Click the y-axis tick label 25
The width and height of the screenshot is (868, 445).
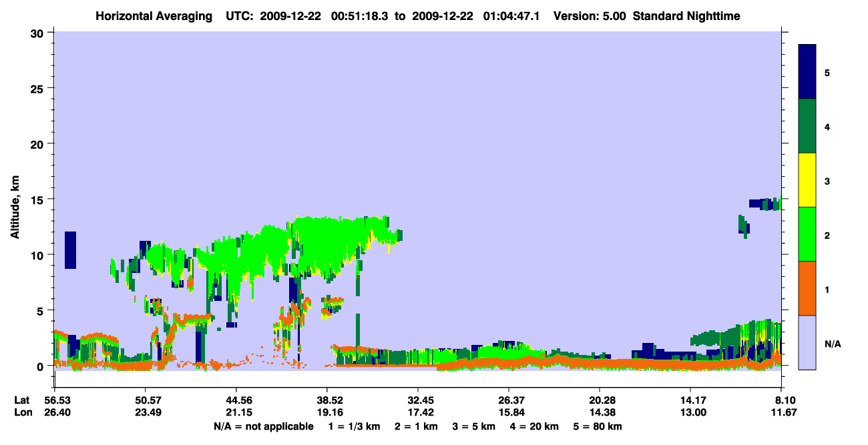39,88
